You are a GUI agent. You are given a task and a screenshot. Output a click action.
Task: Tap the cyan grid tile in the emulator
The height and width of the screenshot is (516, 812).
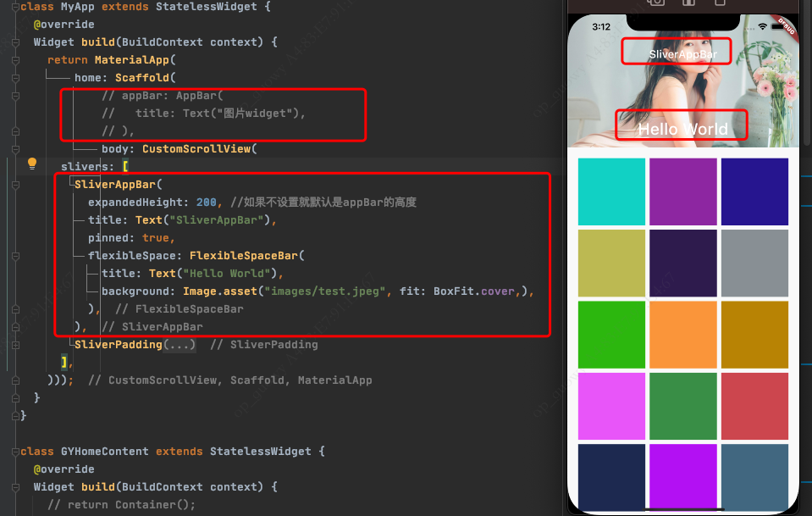pos(611,191)
